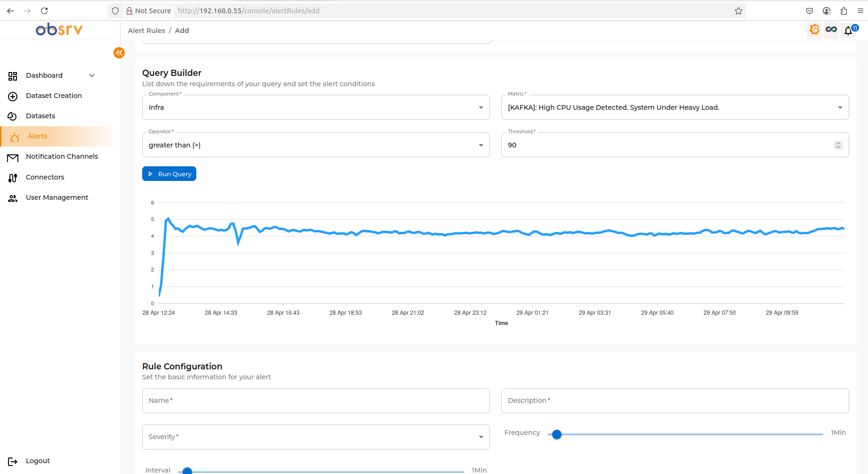Screen dimensions: 868x474
Task: Open the Component dropdown showing Infra
Action: [316, 107]
